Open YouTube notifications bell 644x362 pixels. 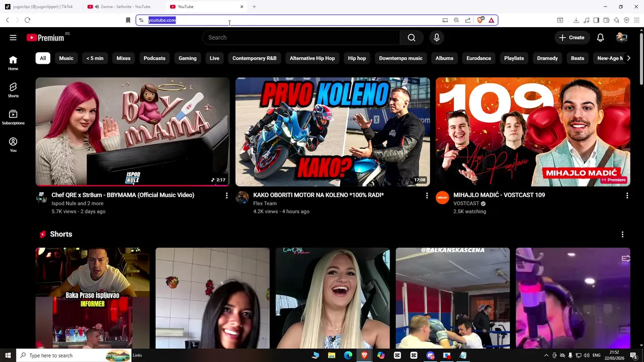[600, 38]
